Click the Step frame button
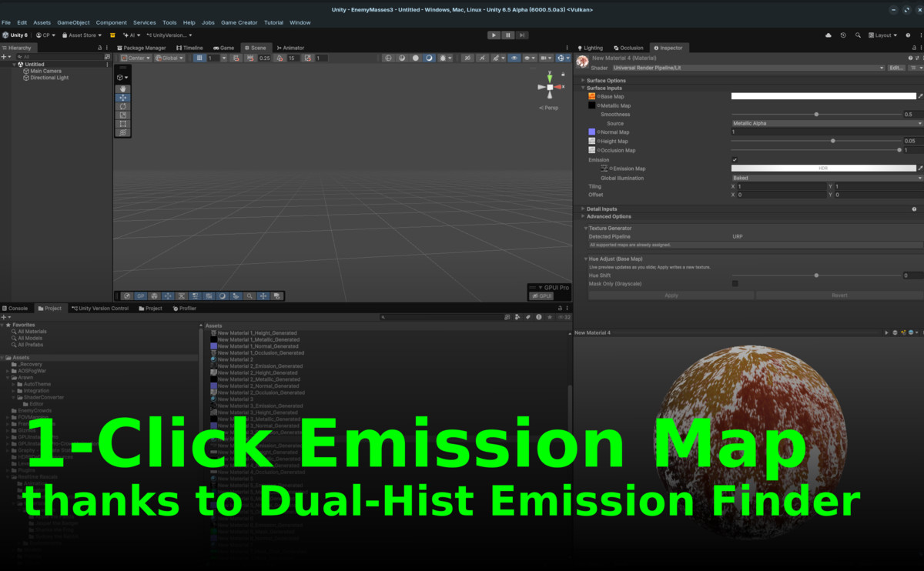Viewport: 924px width, 571px height. pyautogui.click(x=522, y=35)
